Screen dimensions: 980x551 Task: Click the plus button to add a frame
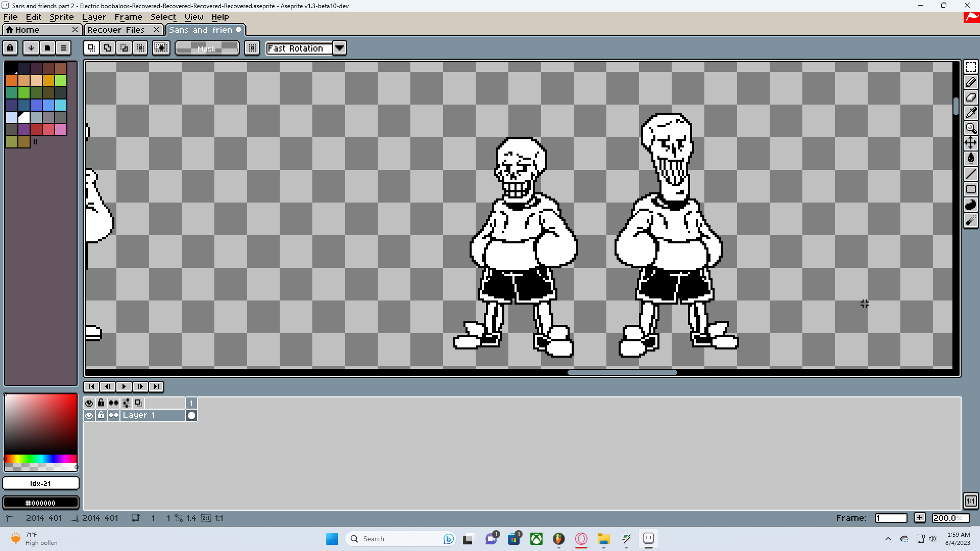click(x=919, y=518)
